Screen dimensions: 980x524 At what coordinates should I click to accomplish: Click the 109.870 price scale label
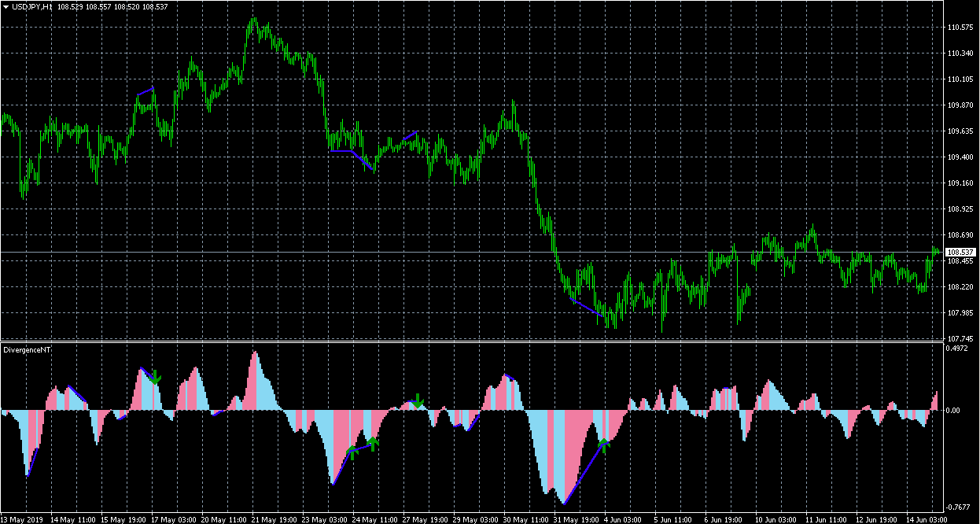pyautogui.click(x=960, y=105)
